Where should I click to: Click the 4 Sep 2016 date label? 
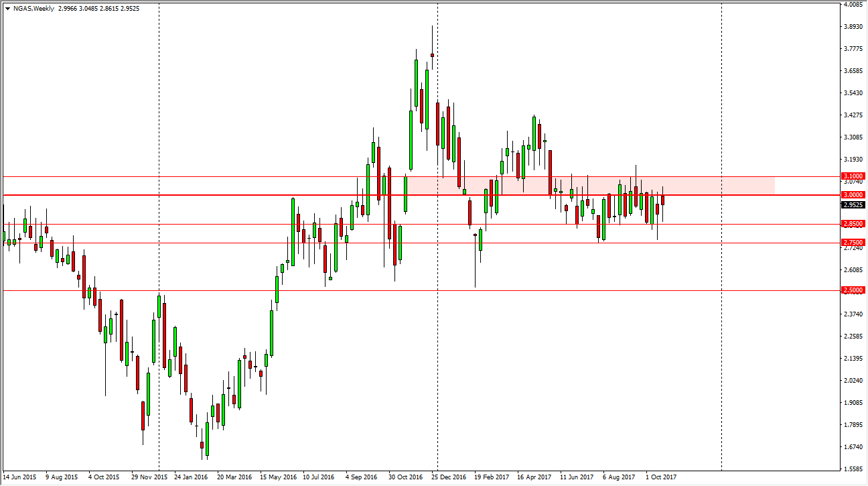pyautogui.click(x=362, y=477)
